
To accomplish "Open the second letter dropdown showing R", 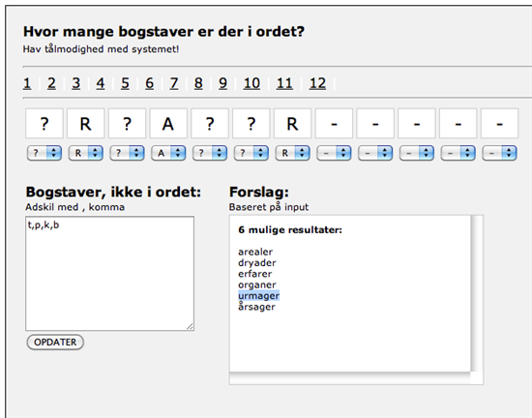I will click(x=85, y=153).
